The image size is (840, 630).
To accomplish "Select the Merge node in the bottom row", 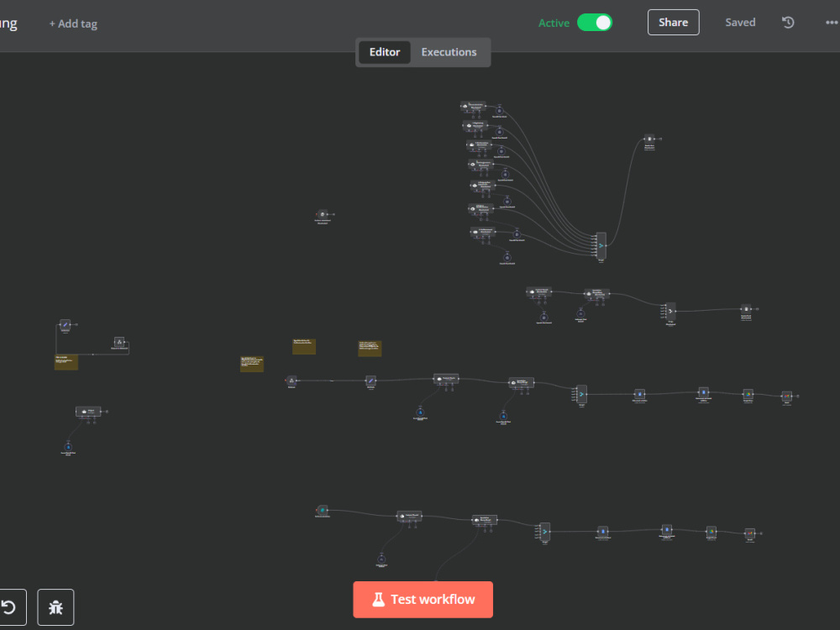I will coord(545,532).
